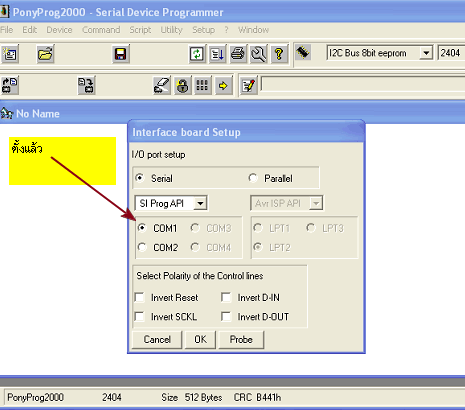
Task: Click the New Window toolbar icon
Action: click(x=10, y=54)
